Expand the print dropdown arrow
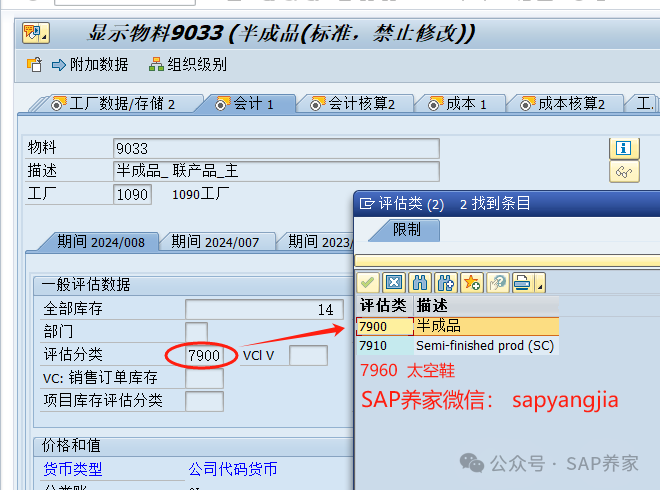The image size is (660, 490). [x=540, y=282]
